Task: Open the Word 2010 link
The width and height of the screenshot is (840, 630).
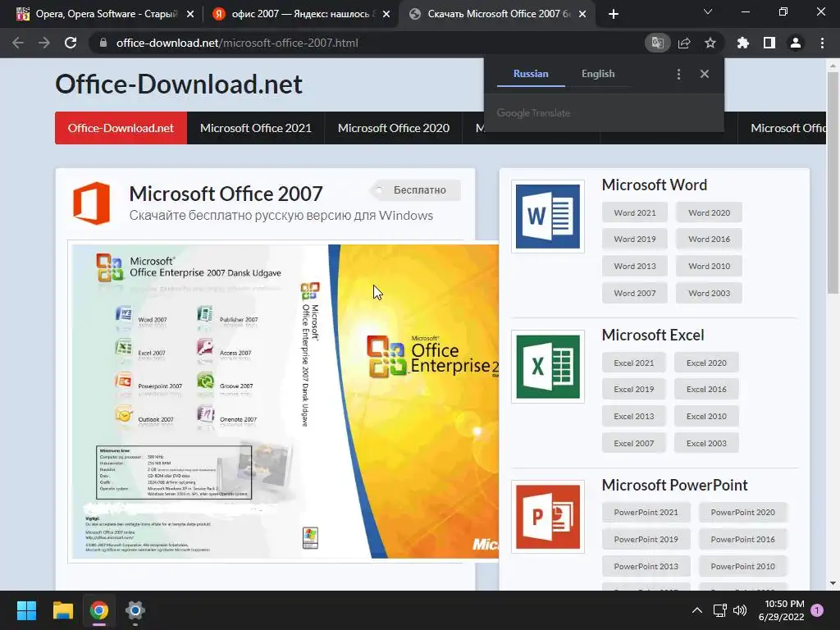Action: [710, 266]
